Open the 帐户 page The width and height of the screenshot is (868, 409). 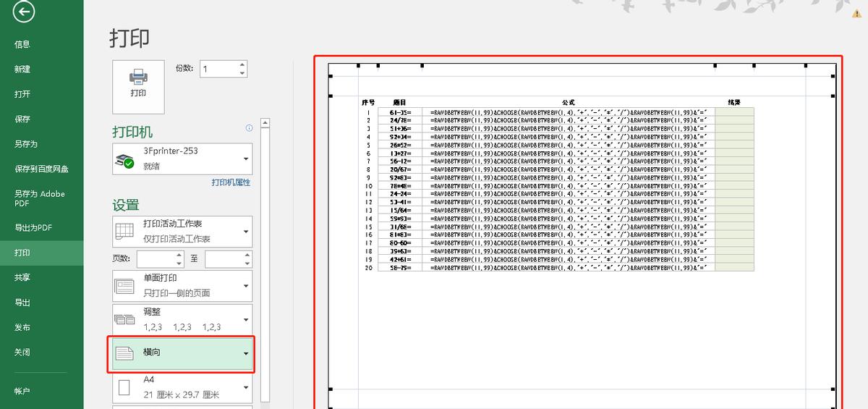(x=22, y=391)
